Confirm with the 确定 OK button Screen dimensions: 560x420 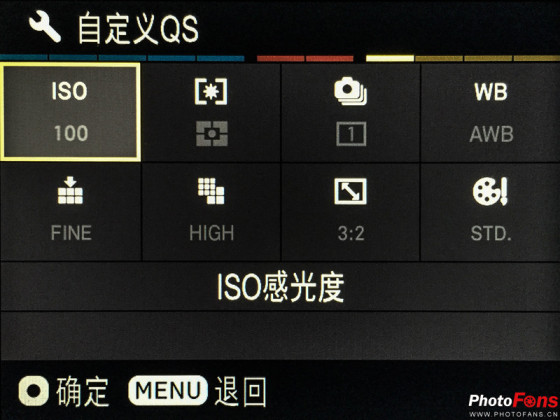[x=63, y=391]
